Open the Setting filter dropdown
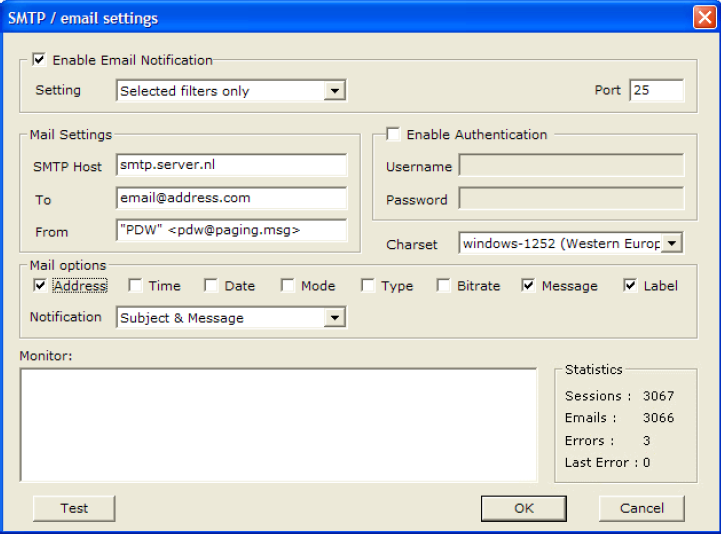Image resolution: width=721 pixels, height=534 pixels. [x=335, y=91]
